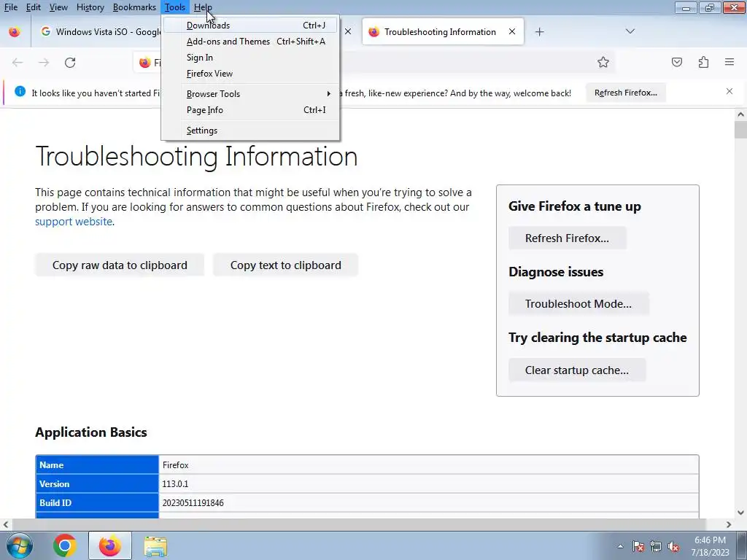Expand the Browser Tools submenu
Image resolution: width=747 pixels, height=560 pixels.
coord(251,94)
